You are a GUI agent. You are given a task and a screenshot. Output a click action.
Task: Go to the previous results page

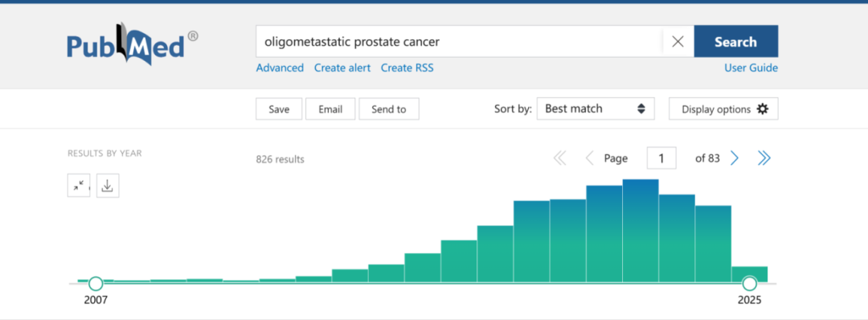(x=590, y=158)
